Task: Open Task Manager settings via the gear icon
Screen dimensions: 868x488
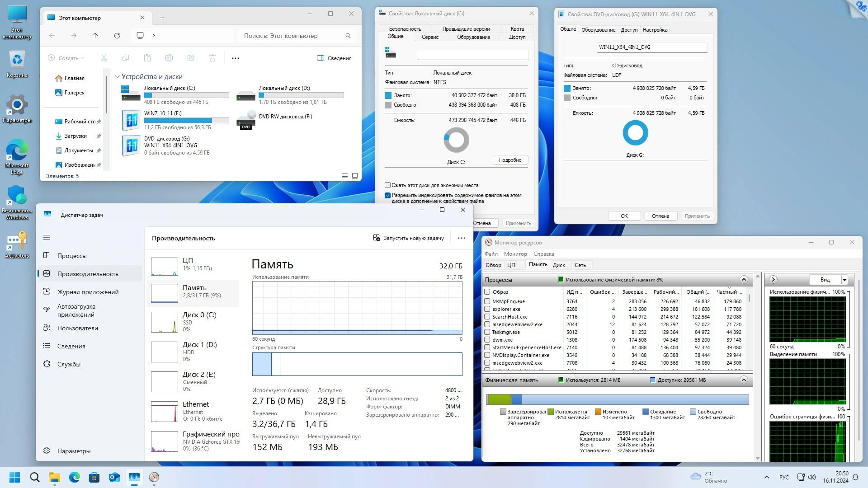Action: pyautogui.click(x=47, y=450)
